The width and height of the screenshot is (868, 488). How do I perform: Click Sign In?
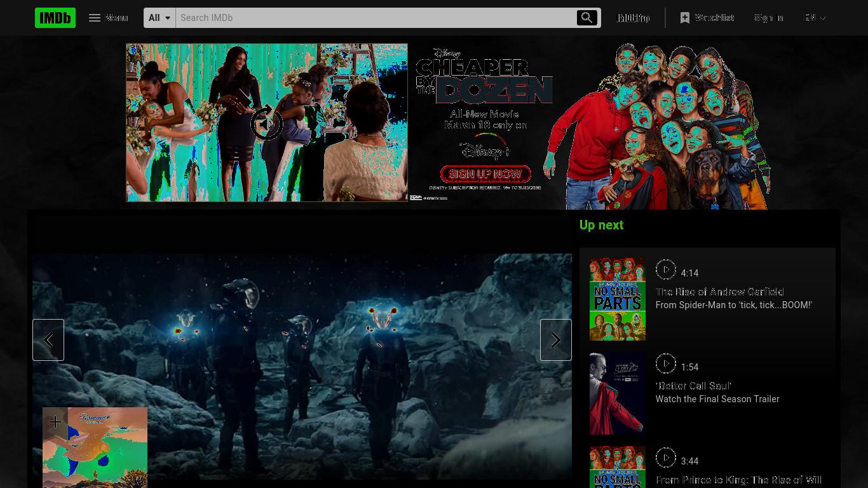(769, 18)
